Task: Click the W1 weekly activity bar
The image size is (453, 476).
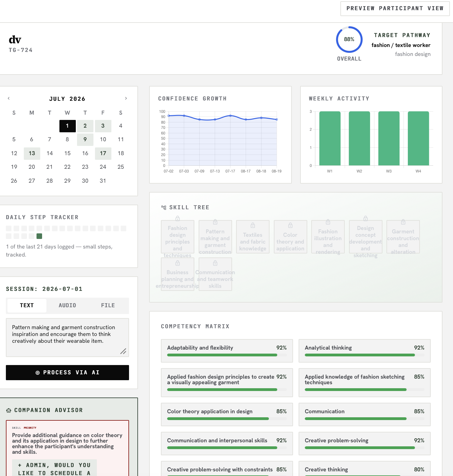Action: (x=330, y=138)
